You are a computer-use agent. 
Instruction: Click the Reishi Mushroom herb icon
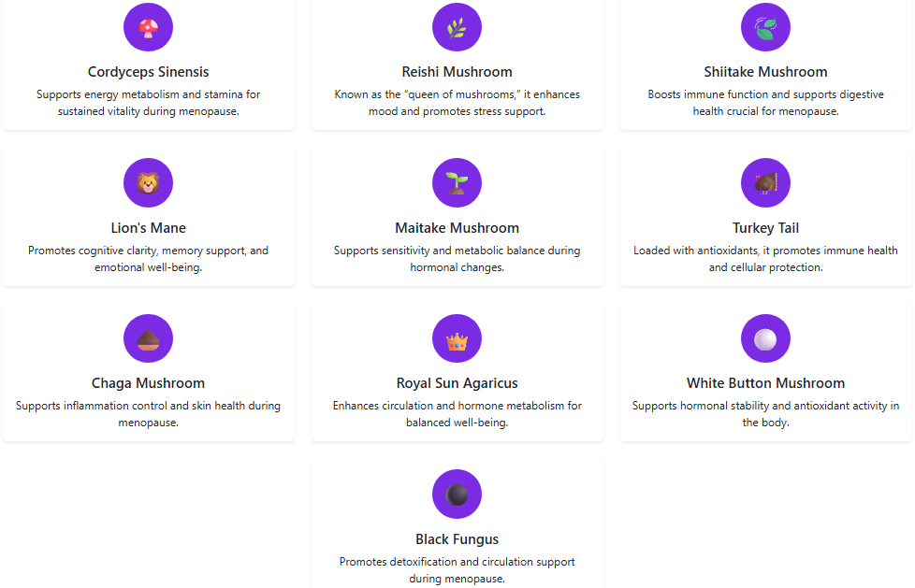tap(457, 28)
